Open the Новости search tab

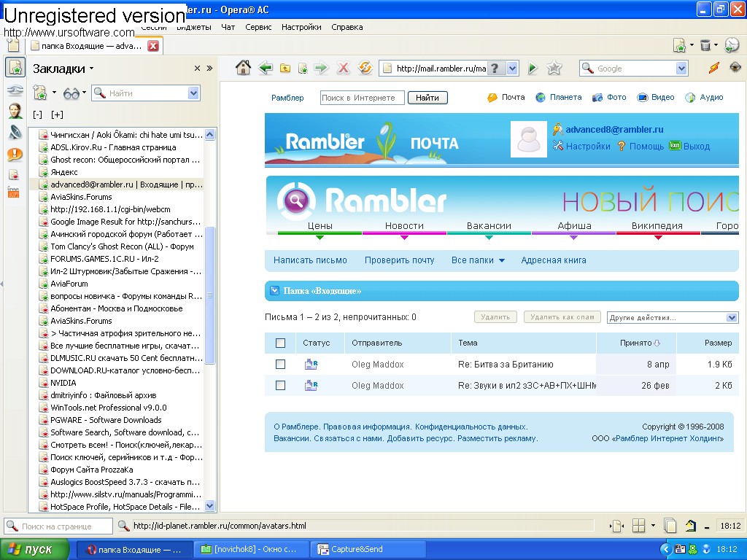404,226
